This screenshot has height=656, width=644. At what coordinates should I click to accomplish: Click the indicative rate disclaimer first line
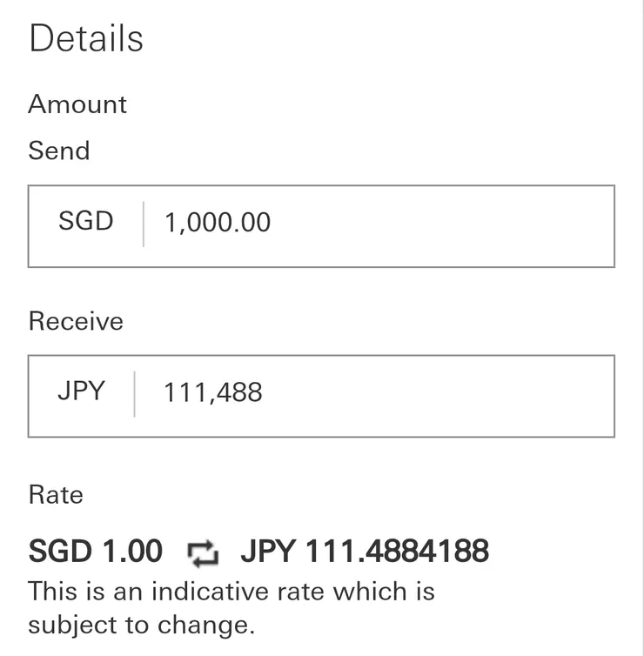click(x=231, y=592)
